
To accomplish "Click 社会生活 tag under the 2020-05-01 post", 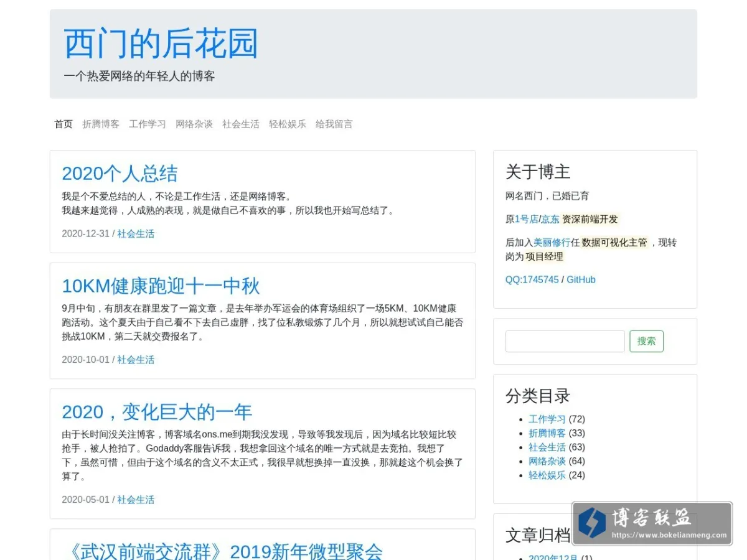I will (136, 500).
